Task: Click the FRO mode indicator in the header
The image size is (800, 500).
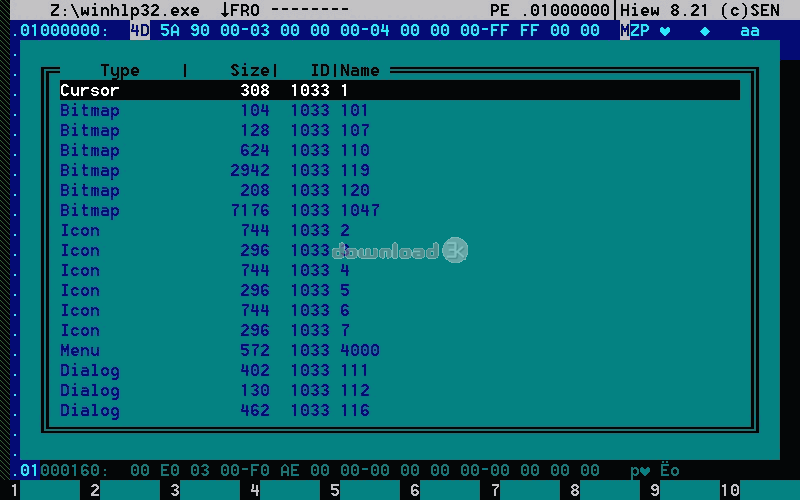Action: pyautogui.click(x=244, y=10)
